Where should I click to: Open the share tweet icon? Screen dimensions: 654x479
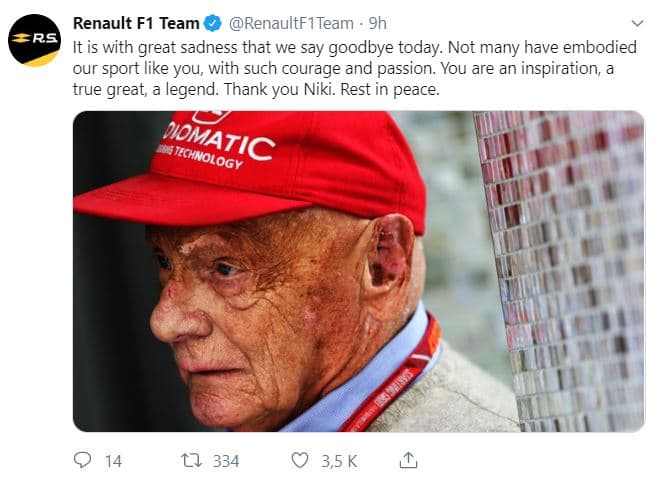tap(407, 460)
